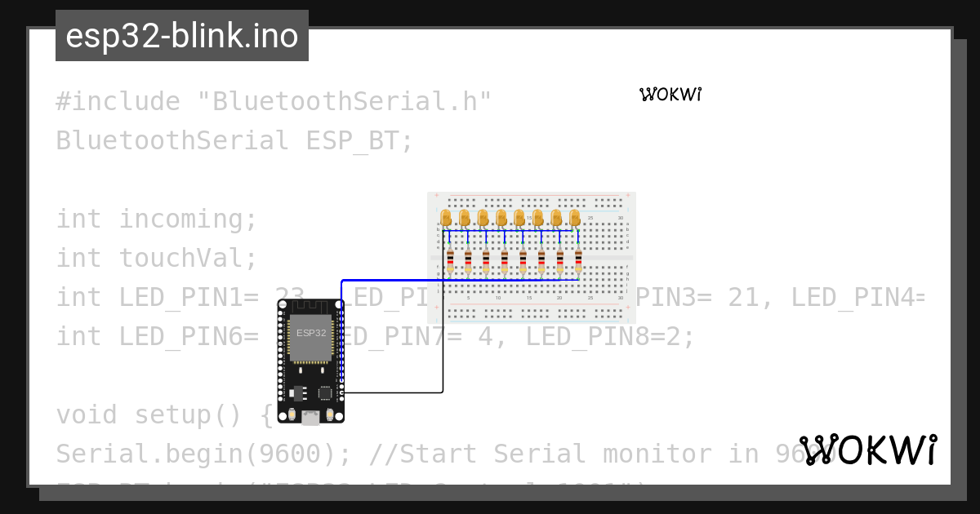Open the esp32-blink.ino file title

(182, 36)
